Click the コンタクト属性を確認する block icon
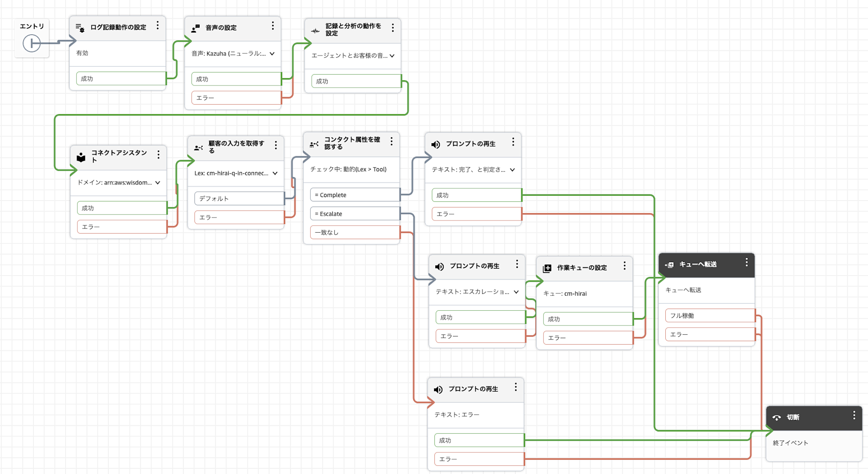Screen dimensions: 868x474 (x=314, y=144)
